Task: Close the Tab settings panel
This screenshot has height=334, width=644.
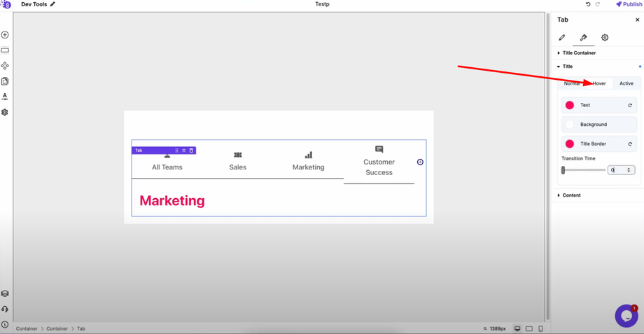Action: tap(638, 20)
